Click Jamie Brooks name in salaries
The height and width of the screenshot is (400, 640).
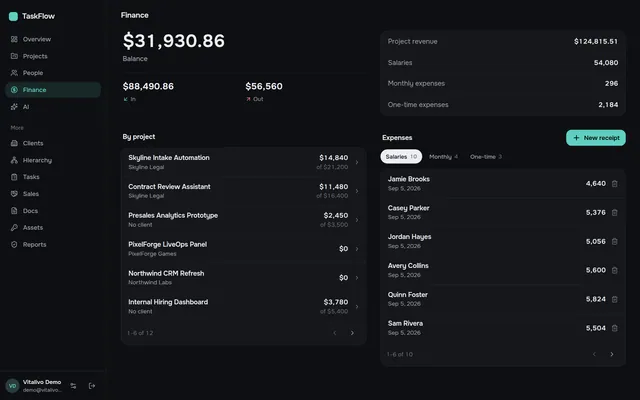tap(409, 179)
